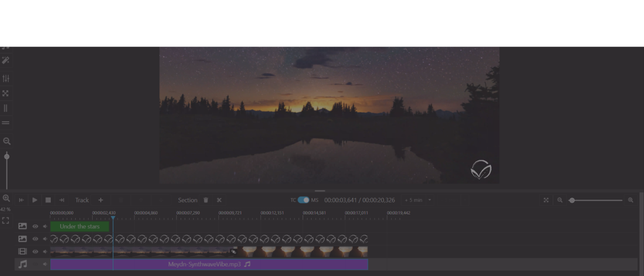The image size is (644, 276).
Task: Jump to timeline start
Action: (21, 200)
